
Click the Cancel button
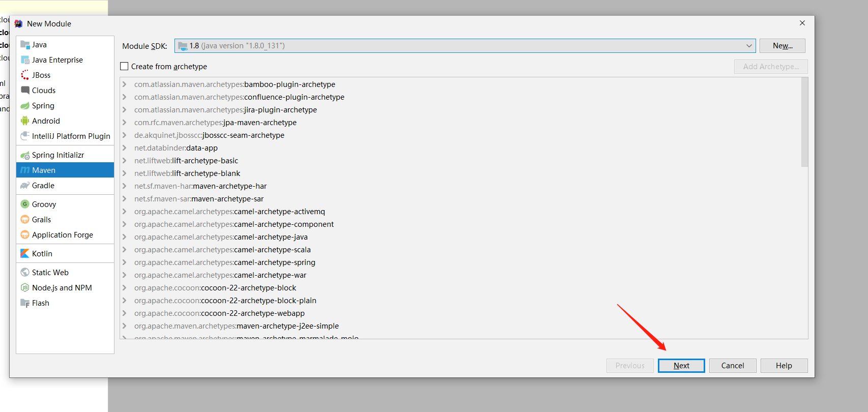point(733,366)
